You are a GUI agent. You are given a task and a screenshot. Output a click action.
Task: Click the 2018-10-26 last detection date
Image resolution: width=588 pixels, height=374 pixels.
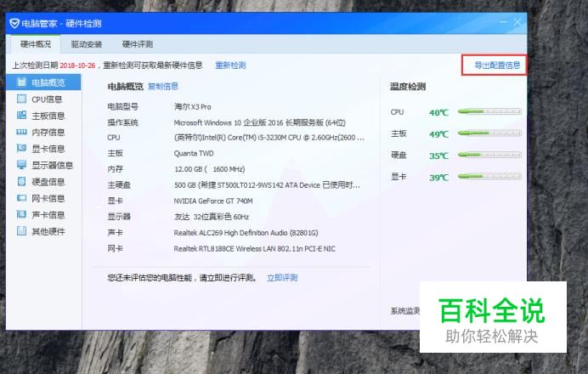[x=77, y=65]
